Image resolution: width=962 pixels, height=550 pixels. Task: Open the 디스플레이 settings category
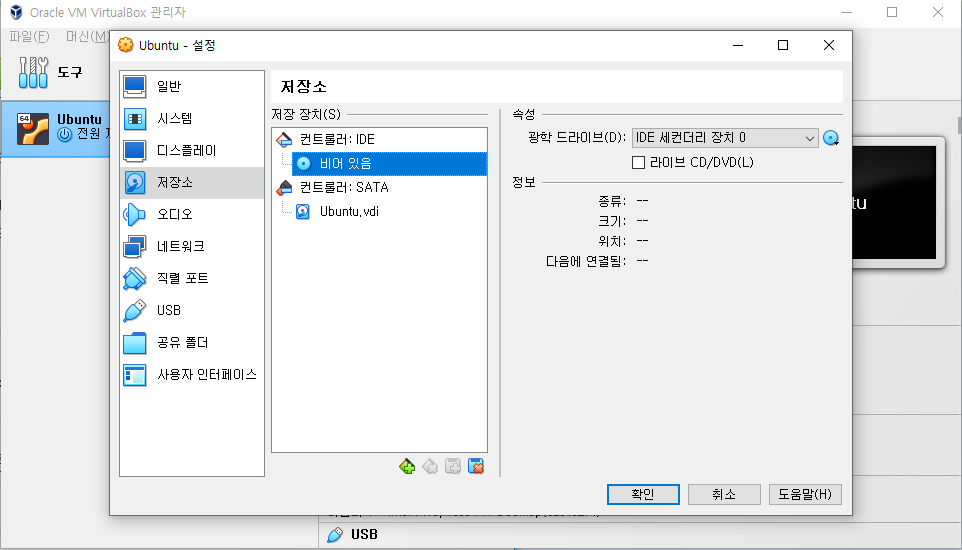(192, 150)
